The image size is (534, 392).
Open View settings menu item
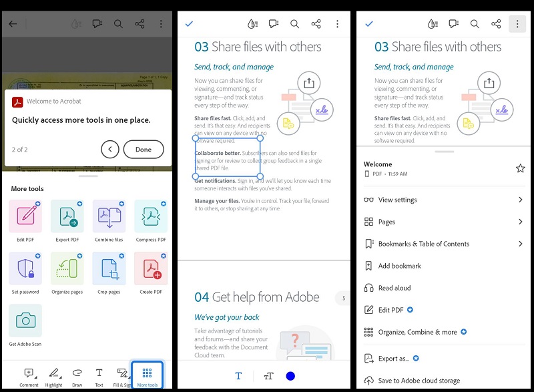pos(444,200)
